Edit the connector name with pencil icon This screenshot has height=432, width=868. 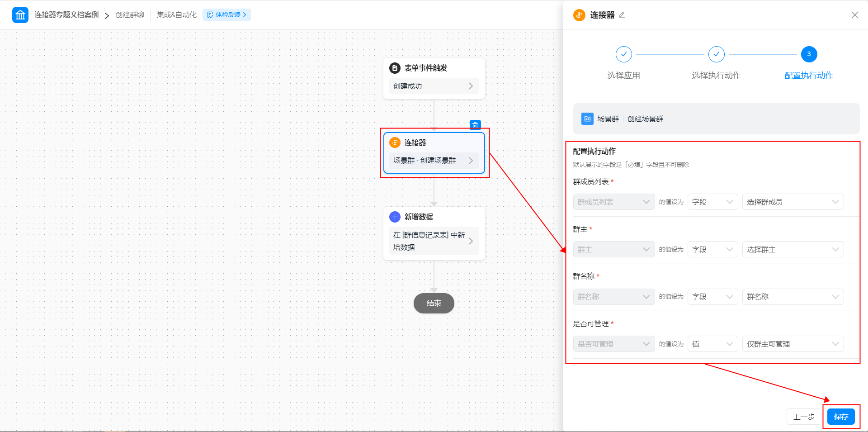(x=622, y=15)
